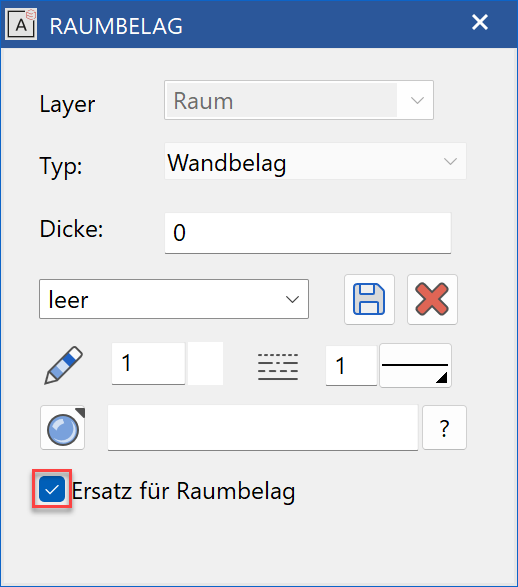Click the Dicke input field
Image resolution: width=518 pixels, height=587 pixels.
click(x=308, y=233)
